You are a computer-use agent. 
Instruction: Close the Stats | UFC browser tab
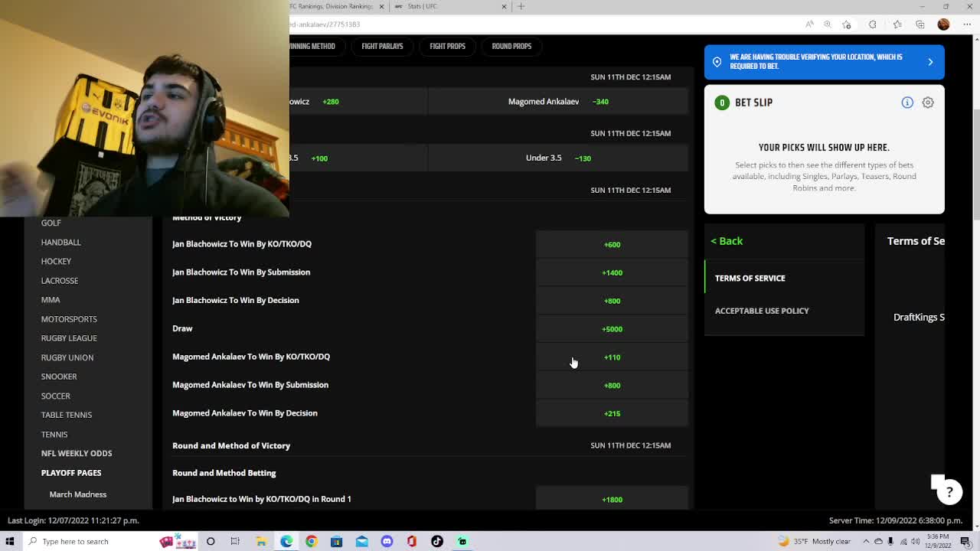[x=504, y=6]
